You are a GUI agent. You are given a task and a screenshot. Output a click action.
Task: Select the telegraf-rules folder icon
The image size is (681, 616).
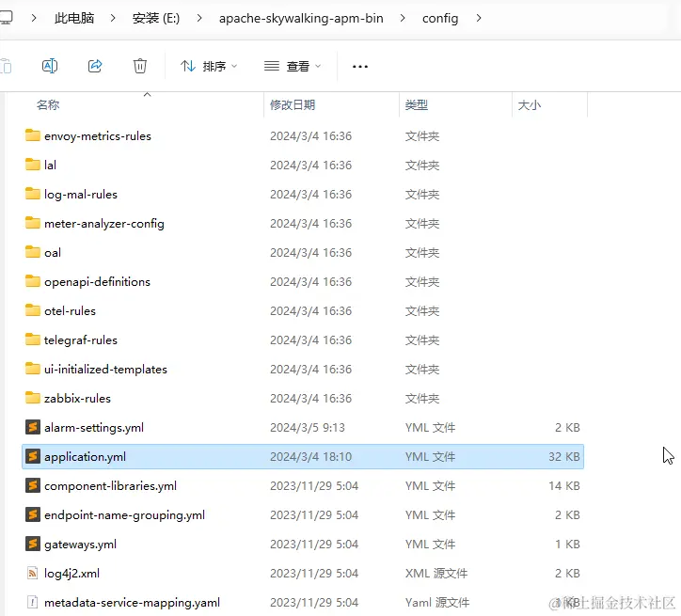[x=33, y=340]
